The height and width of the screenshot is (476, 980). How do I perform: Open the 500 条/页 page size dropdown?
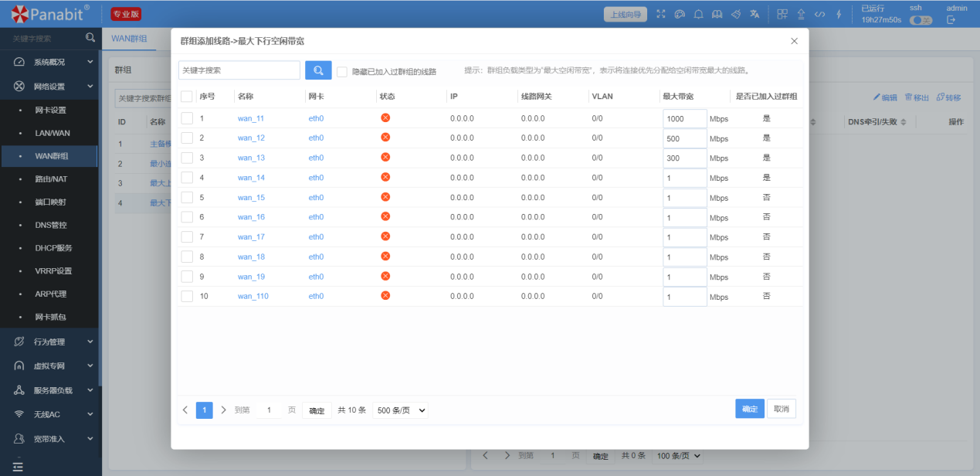(400, 410)
